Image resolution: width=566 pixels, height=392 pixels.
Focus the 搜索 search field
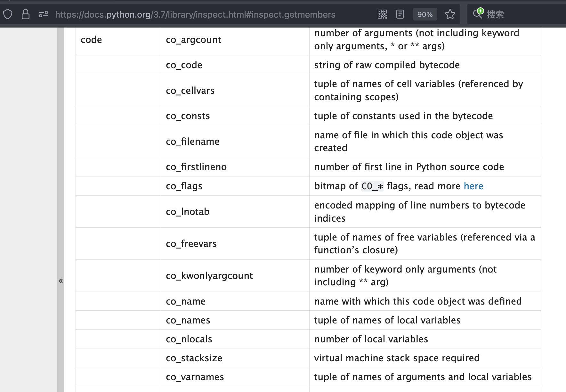point(516,14)
